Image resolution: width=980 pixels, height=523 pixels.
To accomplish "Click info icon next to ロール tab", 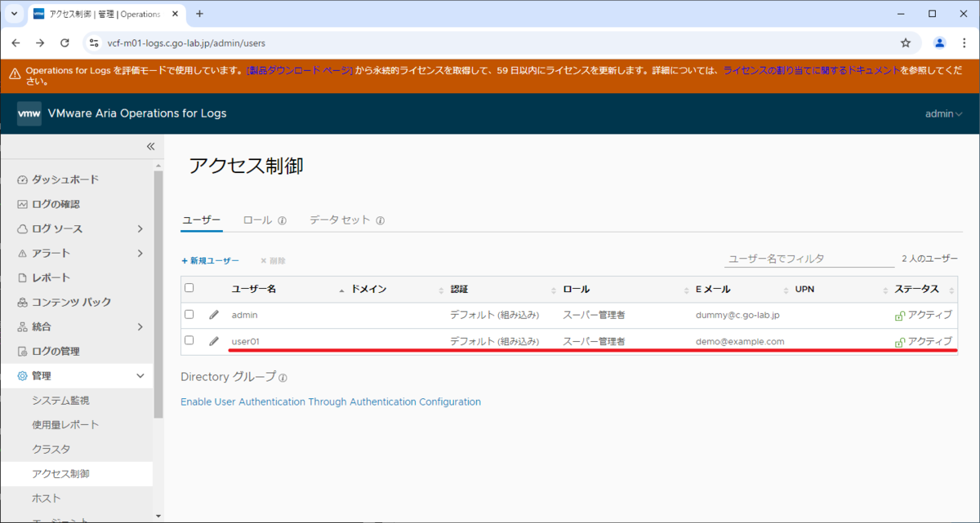I will pos(282,220).
